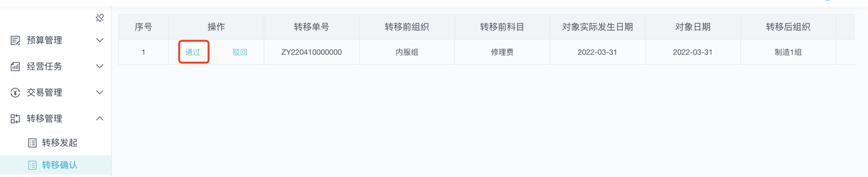
Task: Approve the transfer with 通过
Action: (x=193, y=52)
